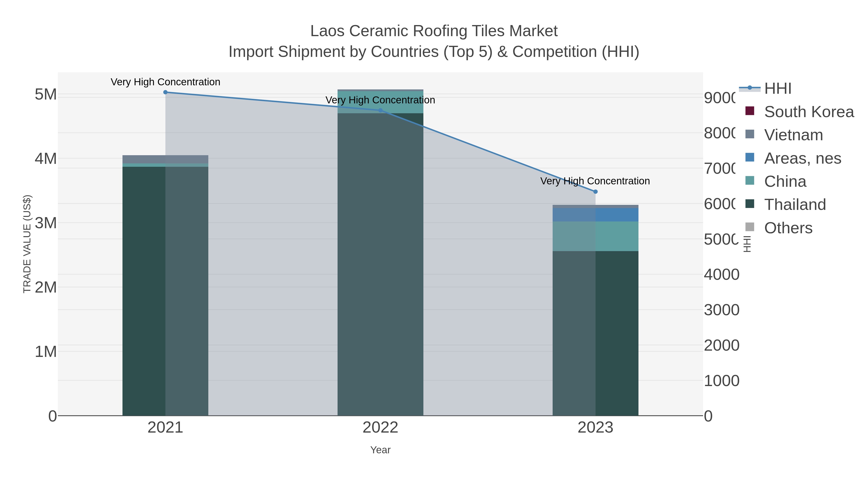The height and width of the screenshot is (488, 868).
Task: Click the 3M tick label
Action: [x=46, y=223]
